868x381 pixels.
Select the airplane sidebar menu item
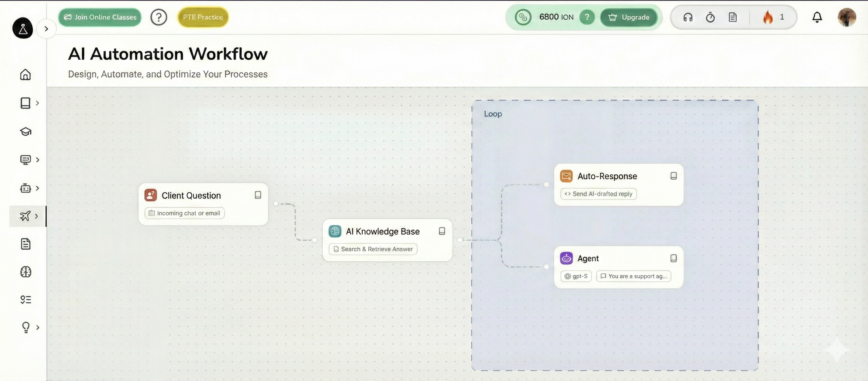pos(25,216)
